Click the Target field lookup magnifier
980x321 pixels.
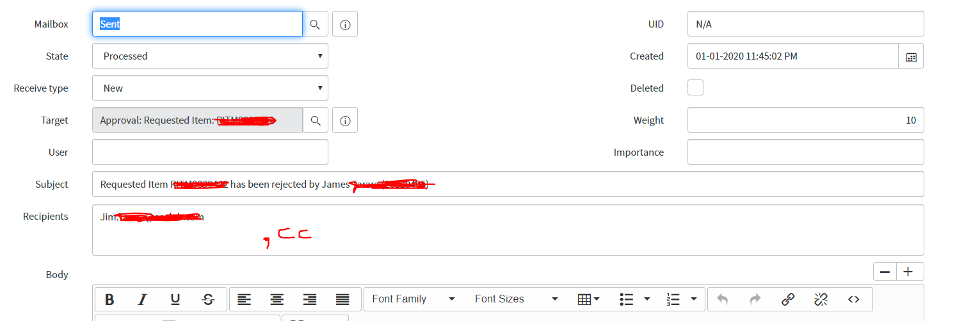pos(315,120)
